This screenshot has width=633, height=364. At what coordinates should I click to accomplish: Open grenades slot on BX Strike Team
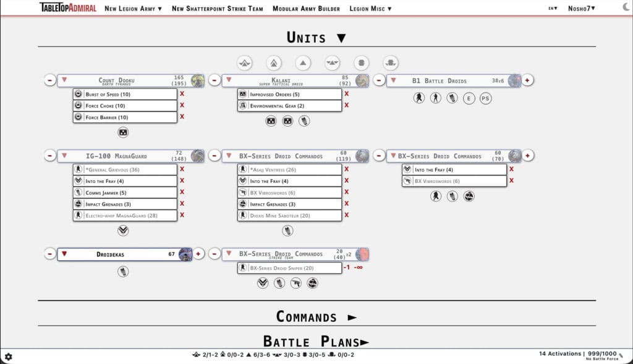[x=312, y=283]
